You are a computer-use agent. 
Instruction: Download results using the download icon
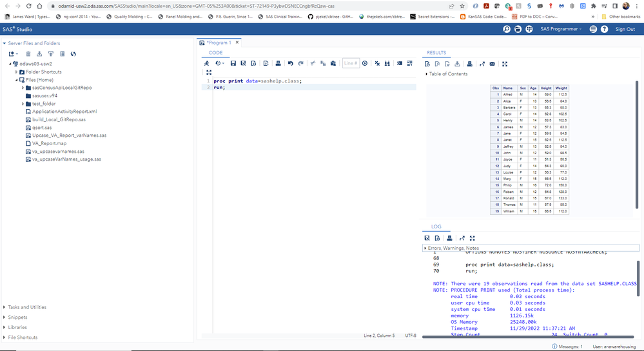click(x=457, y=64)
